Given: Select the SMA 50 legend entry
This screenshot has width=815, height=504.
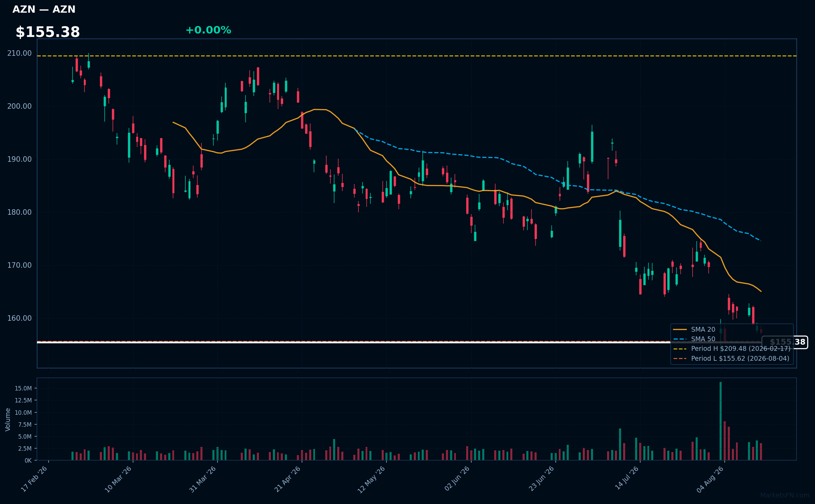Looking at the screenshot, I should click(694, 339).
